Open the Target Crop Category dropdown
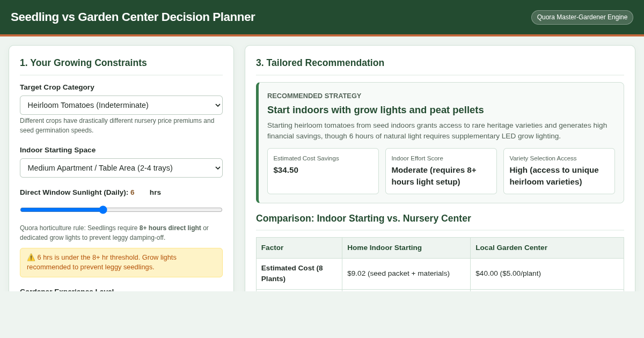Screen dimensions: 644x338 point(121,105)
